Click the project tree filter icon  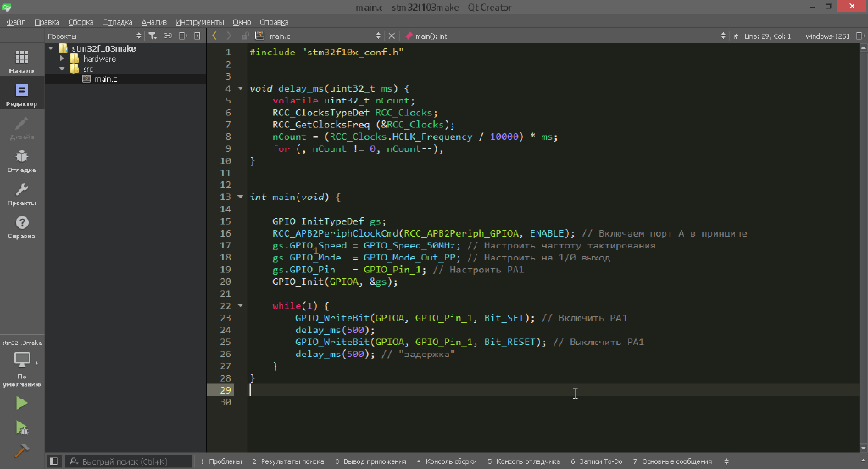point(153,36)
